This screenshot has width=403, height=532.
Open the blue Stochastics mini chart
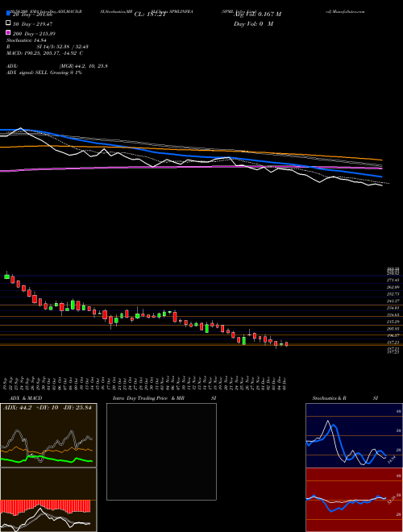coord(354,435)
